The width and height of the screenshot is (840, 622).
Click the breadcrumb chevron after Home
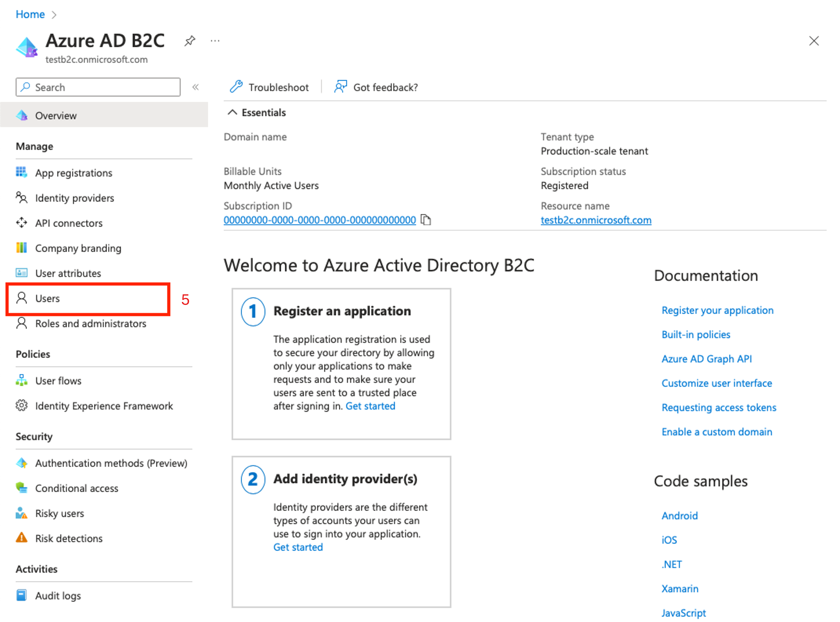(x=54, y=15)
